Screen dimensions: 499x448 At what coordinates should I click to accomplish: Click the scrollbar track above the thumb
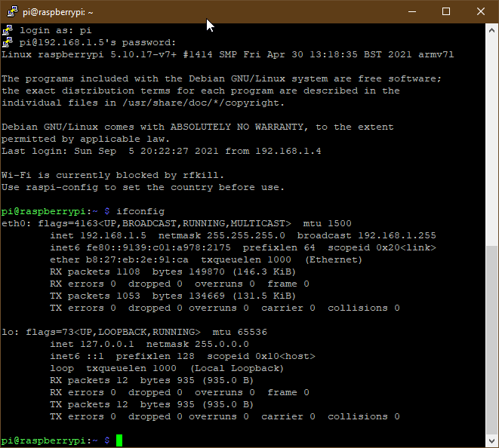pos(491,140)
